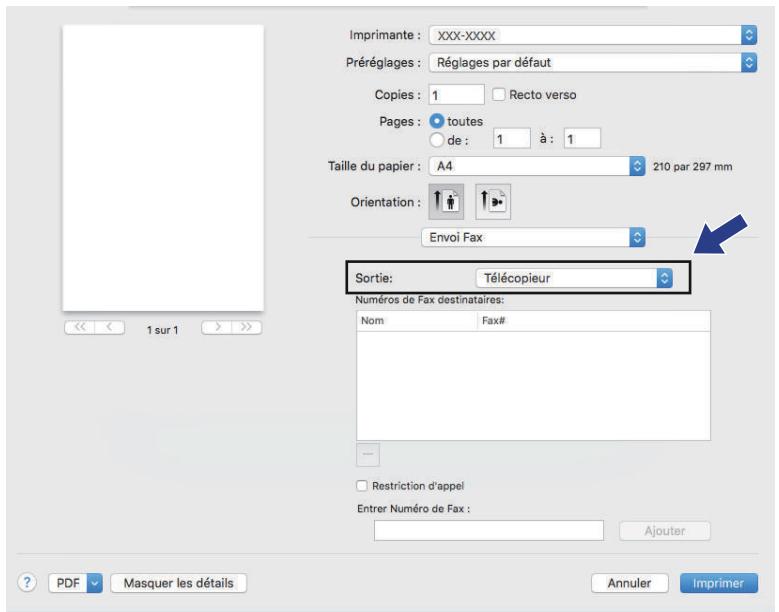Click the Fax# column header

pyautogui.click(x=593, y=321)
